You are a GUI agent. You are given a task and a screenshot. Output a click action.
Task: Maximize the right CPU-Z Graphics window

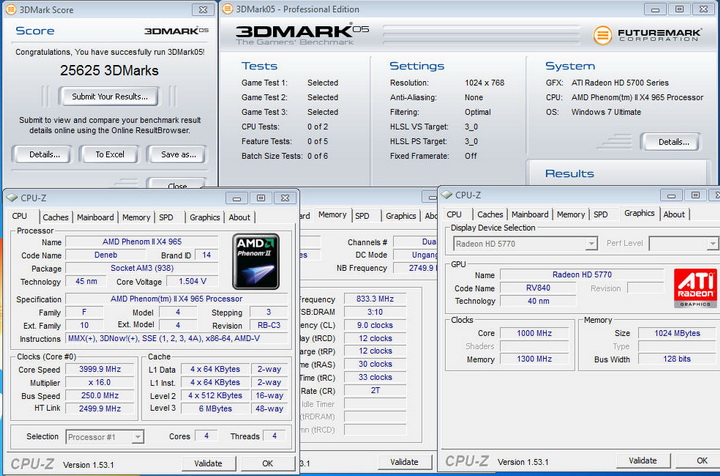(x=696, y=196)
